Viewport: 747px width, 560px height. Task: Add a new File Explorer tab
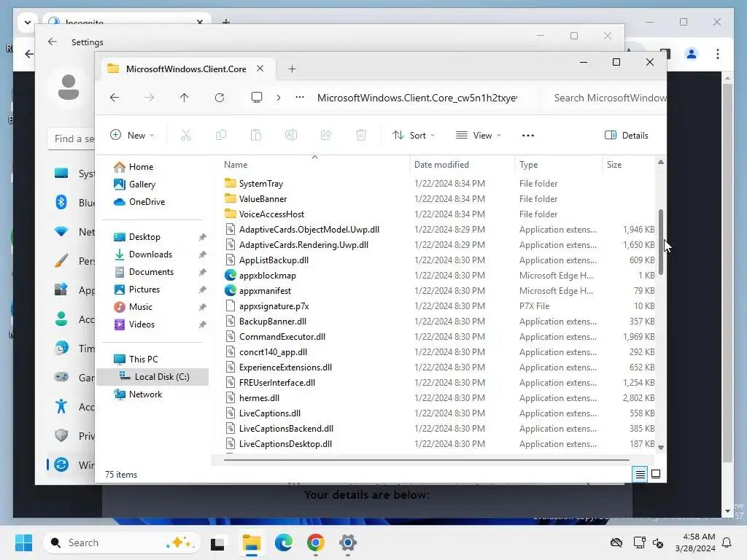pyautogui.click(x=292, y=69)
